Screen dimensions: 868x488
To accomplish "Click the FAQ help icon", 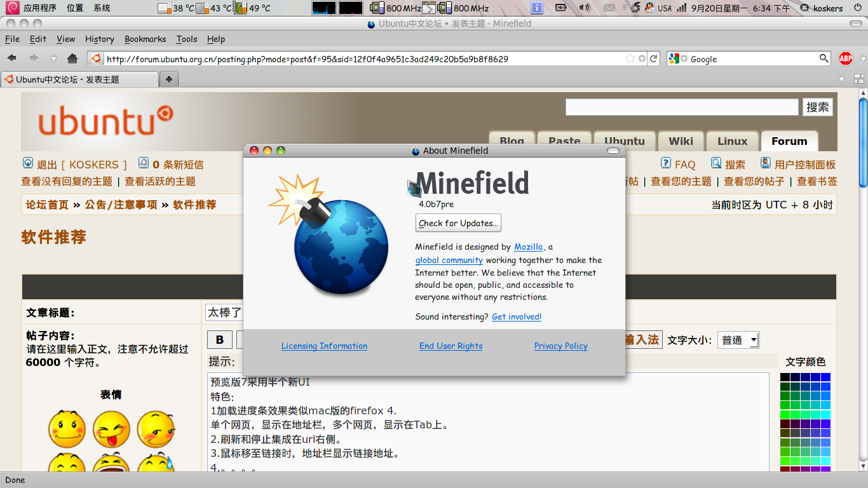I will pyautogui.click(x=666, y=163).
